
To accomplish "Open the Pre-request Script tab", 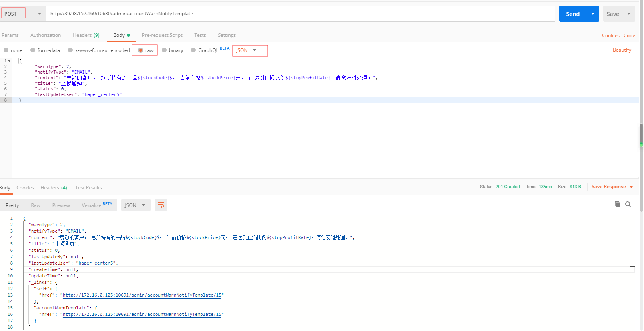I will coord(162,35).
